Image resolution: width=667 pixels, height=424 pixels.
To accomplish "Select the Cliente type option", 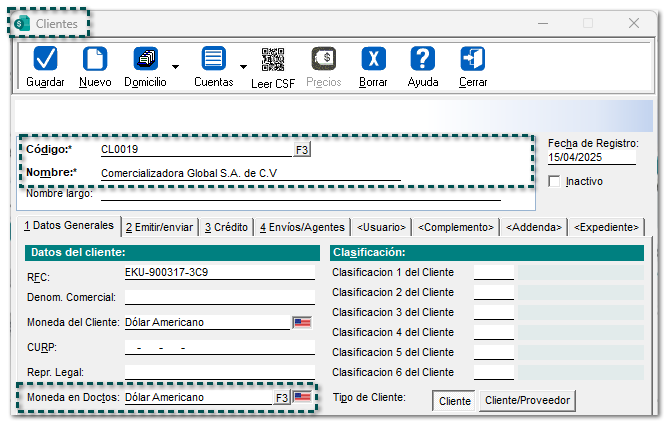I will (x=455, y=400).
